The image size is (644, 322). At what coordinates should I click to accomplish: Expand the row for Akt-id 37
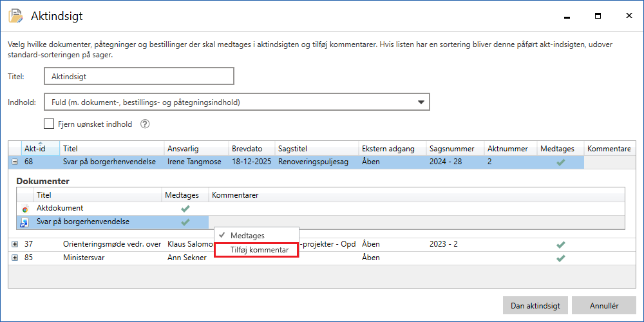click(x=15, y=245)
